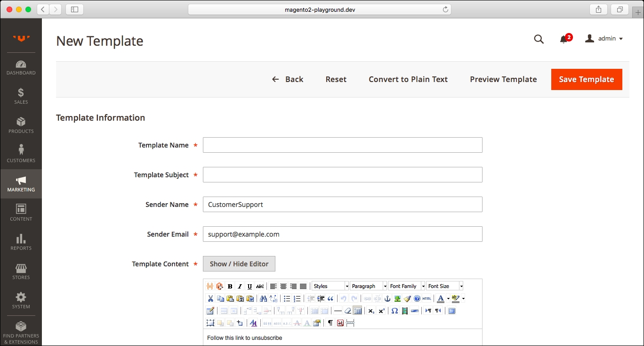Click the Safari address bar
The height and width of the screenshot is (346, 644).
(319, 9)
